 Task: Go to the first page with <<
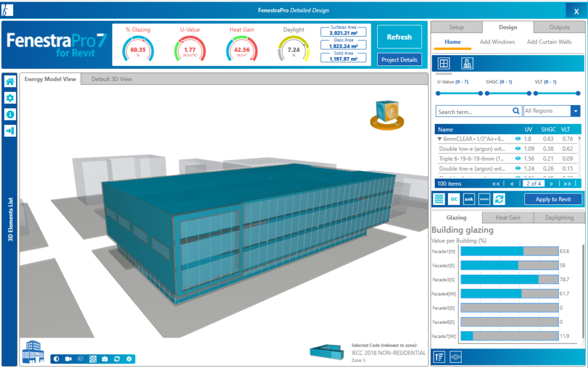coord(496,184)
